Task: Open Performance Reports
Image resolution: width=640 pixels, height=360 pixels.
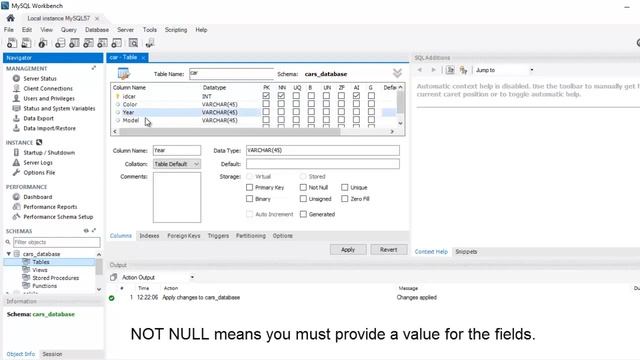Action: point(50,207)
